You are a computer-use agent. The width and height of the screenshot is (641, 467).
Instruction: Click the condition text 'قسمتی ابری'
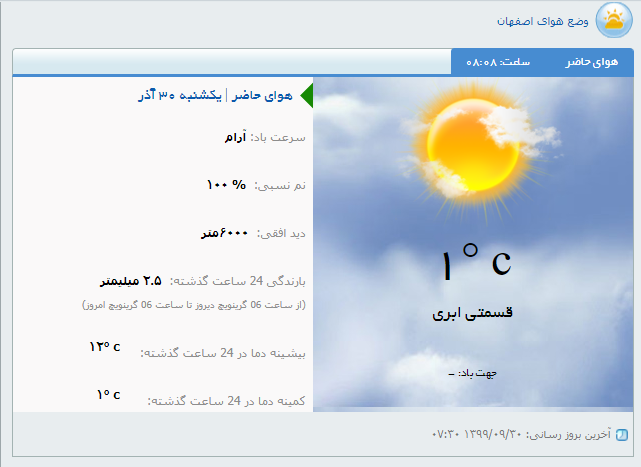pyautogui.click(x=473, y=313)
